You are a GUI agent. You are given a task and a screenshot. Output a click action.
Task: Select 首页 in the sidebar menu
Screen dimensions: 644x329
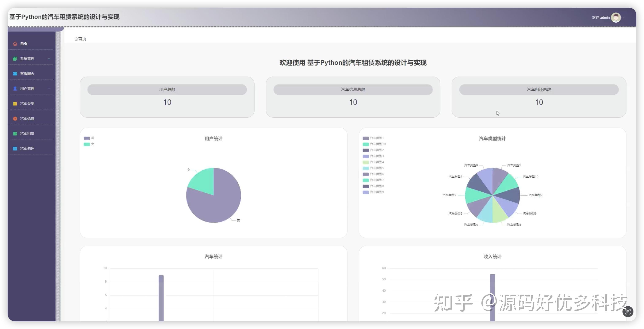(24, 43)
